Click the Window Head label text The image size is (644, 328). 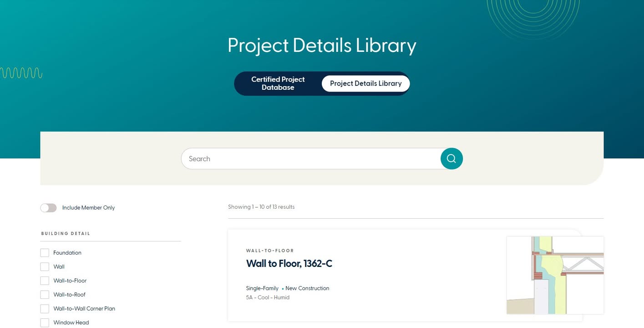pyautogui.click(x=71, y=323)
